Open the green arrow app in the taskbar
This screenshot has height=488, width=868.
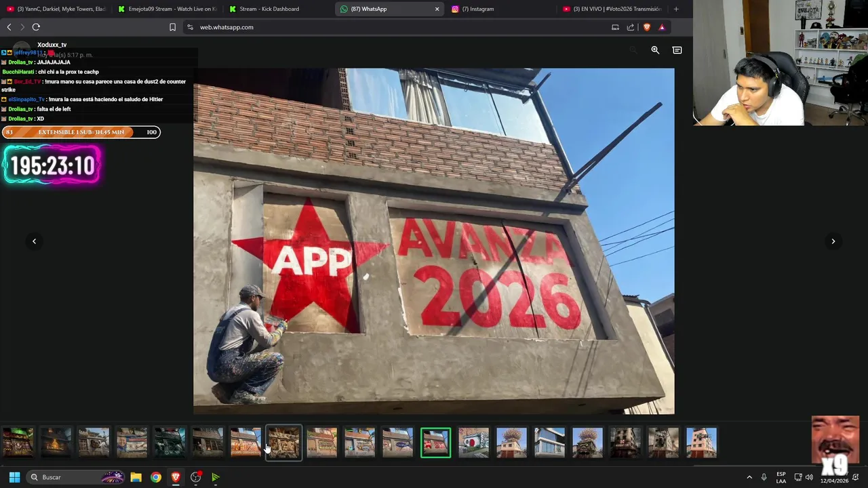pos(216,477)
